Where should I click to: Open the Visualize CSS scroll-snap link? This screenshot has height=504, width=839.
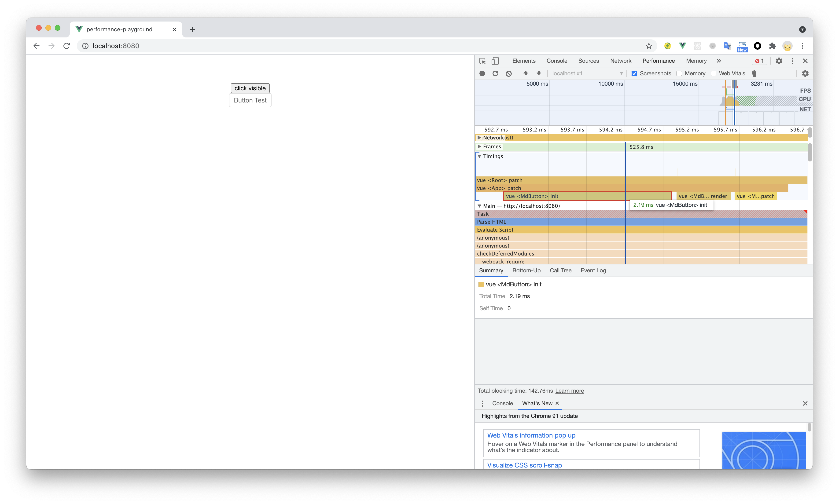point(524,465)
